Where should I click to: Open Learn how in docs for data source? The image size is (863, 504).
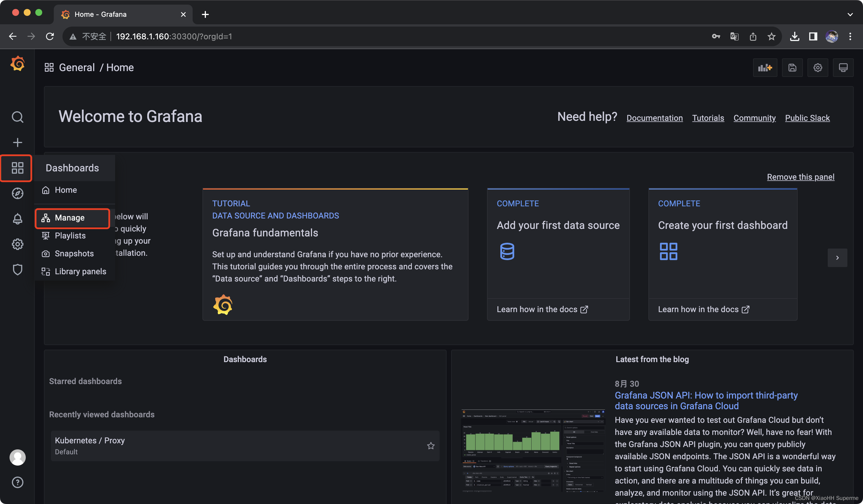coord(542,309)
